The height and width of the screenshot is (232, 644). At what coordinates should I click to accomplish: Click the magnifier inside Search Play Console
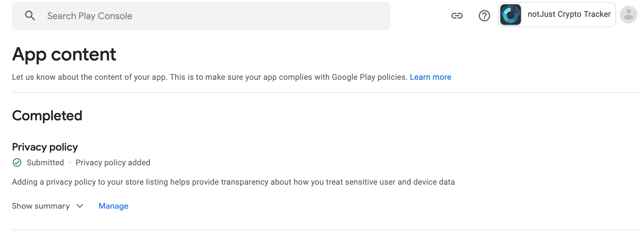[30, 16]
